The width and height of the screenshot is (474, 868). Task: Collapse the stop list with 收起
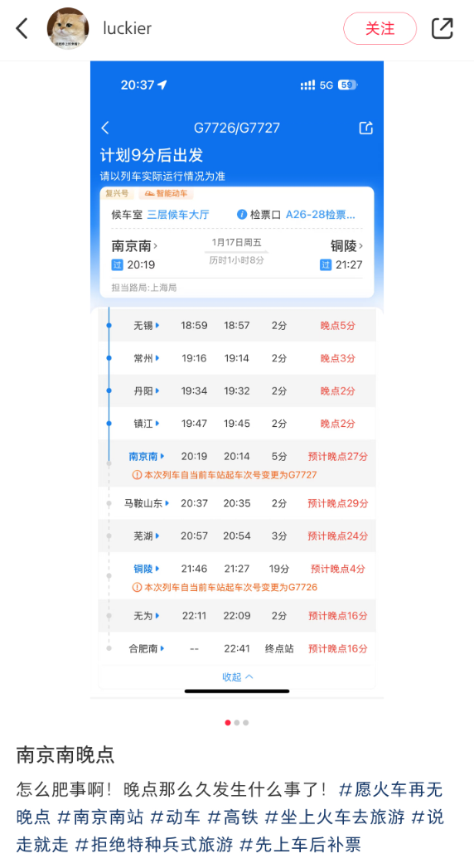click(x=237, y=676)
